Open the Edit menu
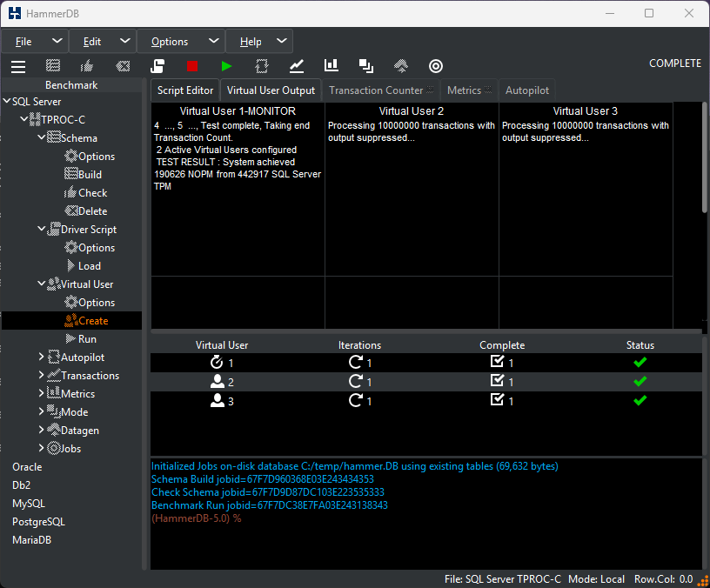 [x=103, y=42]
